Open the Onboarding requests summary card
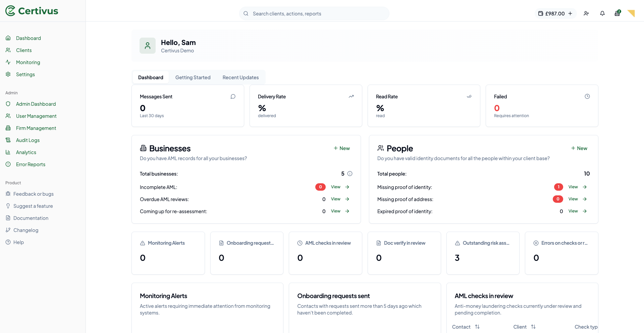 [247, 253]
